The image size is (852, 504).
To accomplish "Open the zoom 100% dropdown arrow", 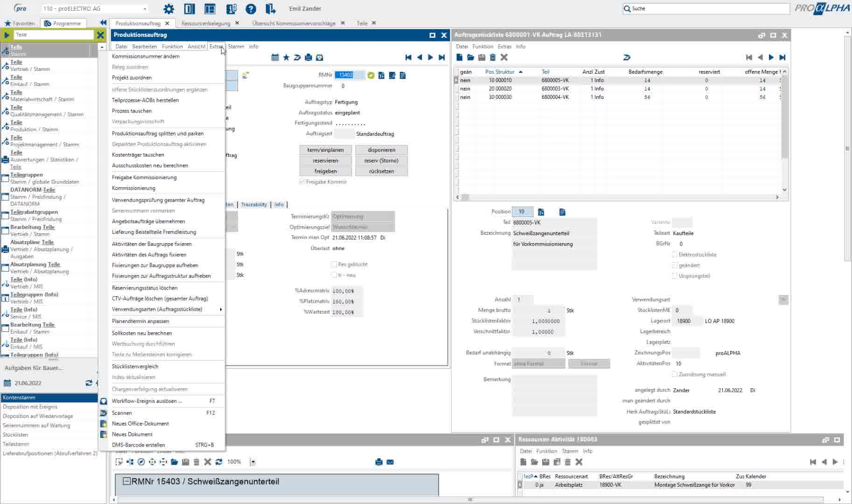I will 253,462.
